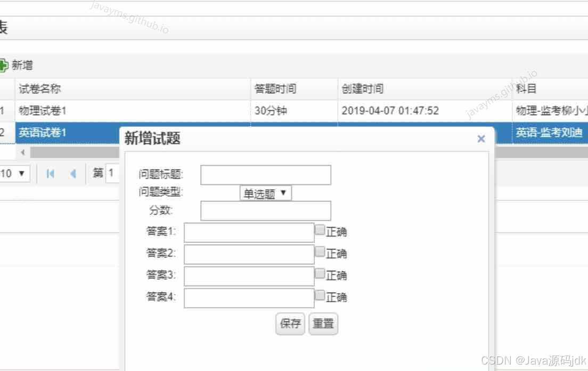Viewport: 588px width, 371px height.
Task: Check 正确 beside 答案4
Action: tap(320, 294)
